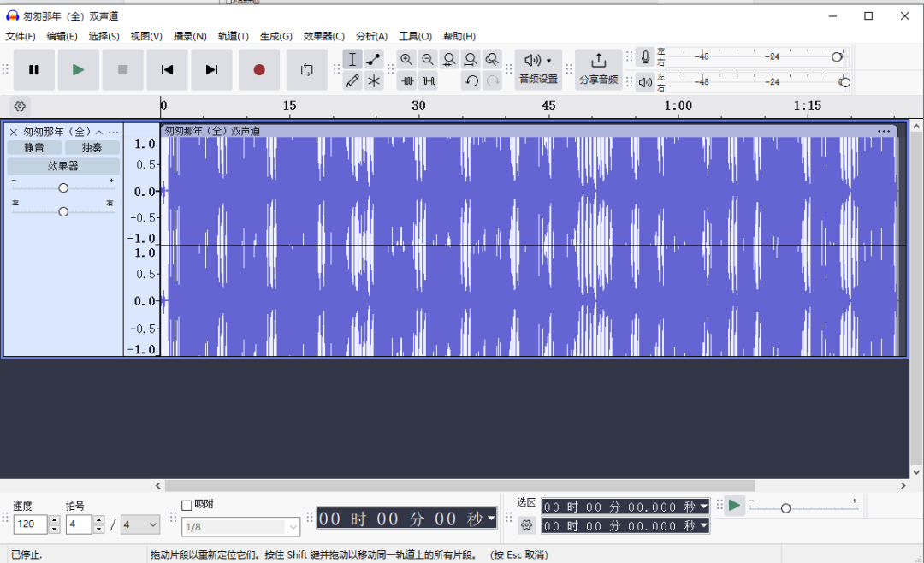Open the 效果器 menu in the menu bar
This screenshot has height=563, width=924.
[x=325, y=36]
